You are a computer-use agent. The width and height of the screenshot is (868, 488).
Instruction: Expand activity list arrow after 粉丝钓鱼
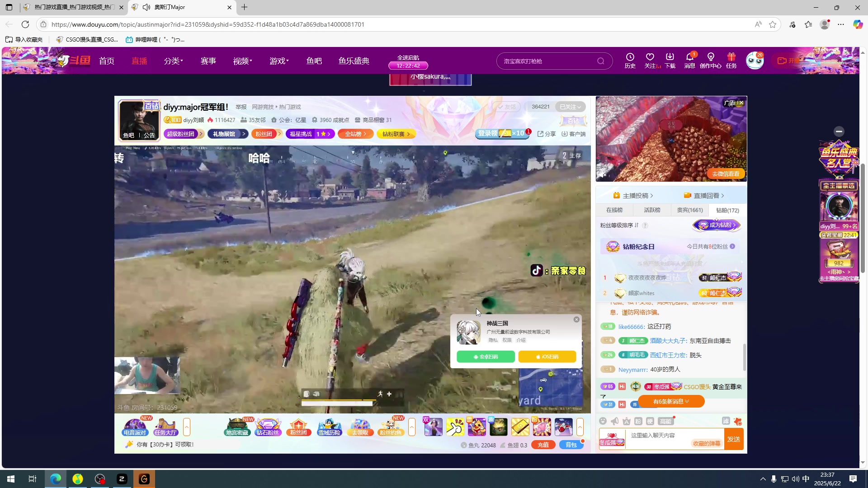coord(411,427)
